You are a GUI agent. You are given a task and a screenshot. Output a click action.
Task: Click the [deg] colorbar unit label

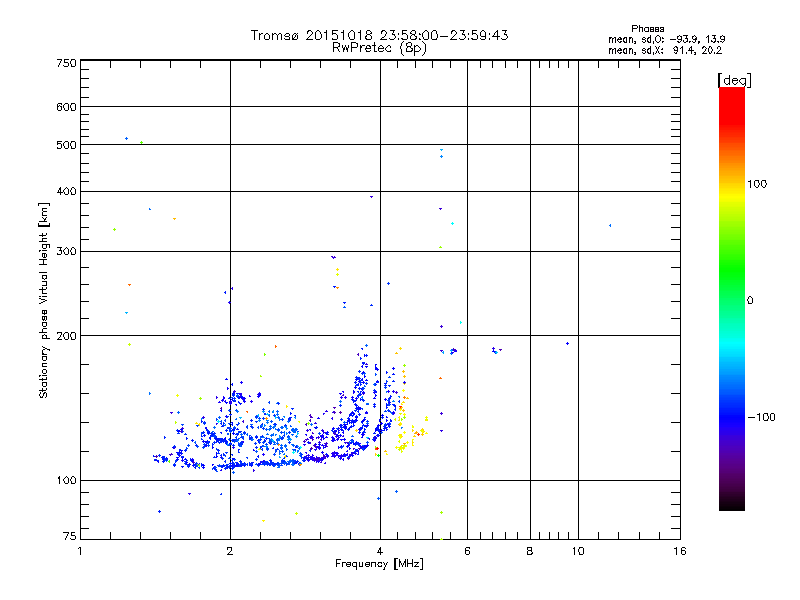point(734,80)
